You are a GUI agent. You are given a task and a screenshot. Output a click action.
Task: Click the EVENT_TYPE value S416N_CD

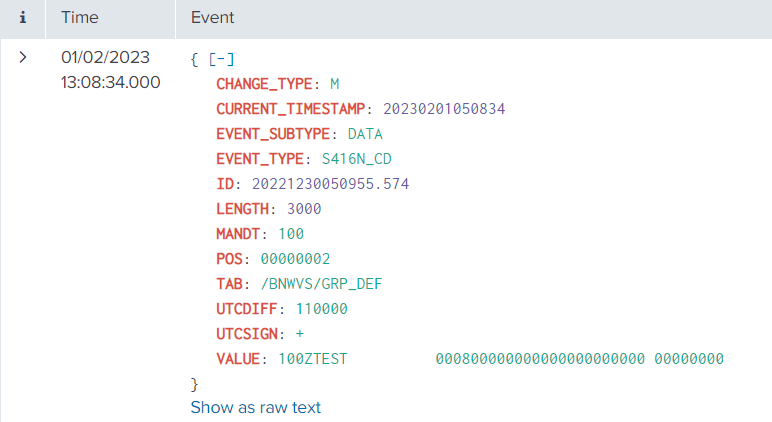[x=357, y=158]
